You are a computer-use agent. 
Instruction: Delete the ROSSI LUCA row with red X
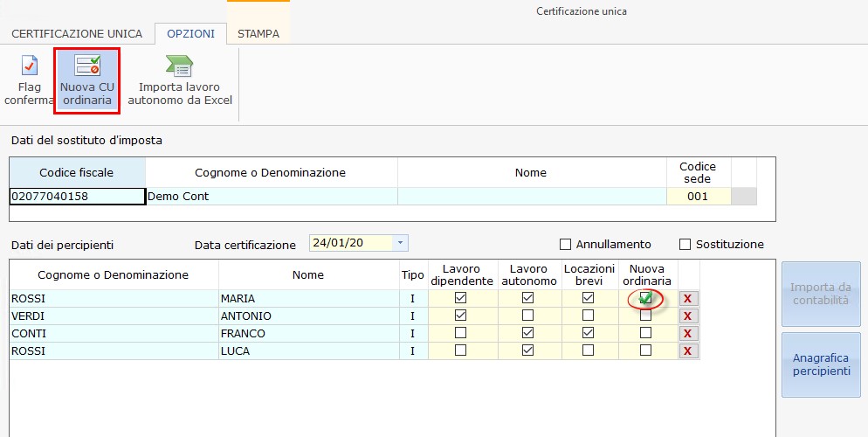(x=688, y=351)
